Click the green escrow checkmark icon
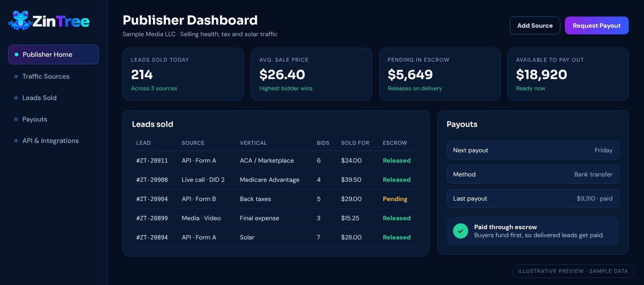644x285 pixels. pyautogui.click(x=460, y=231)
